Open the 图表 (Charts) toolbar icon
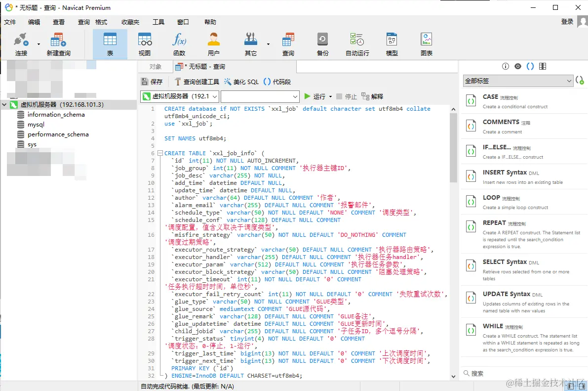 [x=427, y=44]
